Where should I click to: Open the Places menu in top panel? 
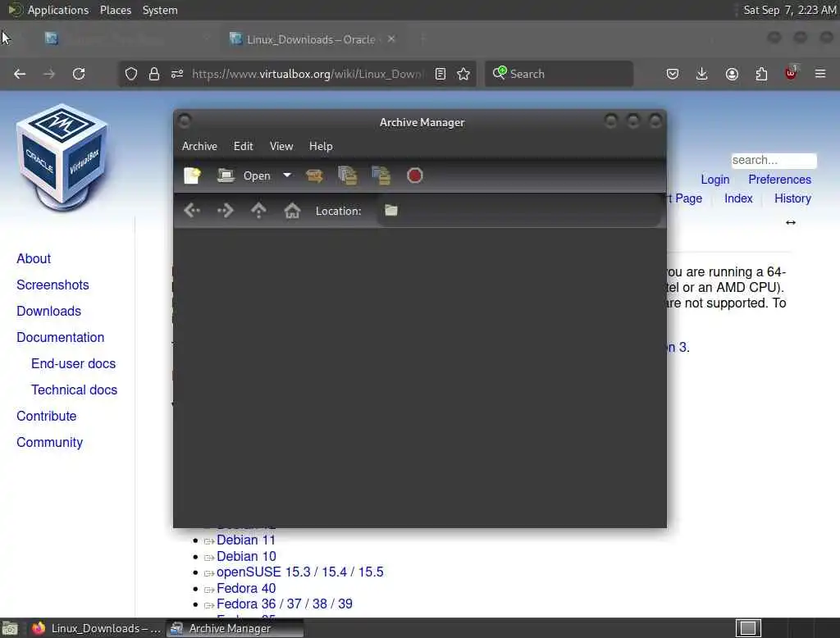coord(116,10)
